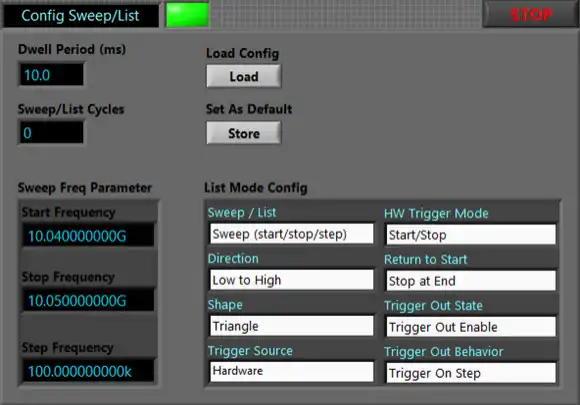580x405 pixels.
Task: Open the Return to Start dropdown
Action: [x=471, y=281]
